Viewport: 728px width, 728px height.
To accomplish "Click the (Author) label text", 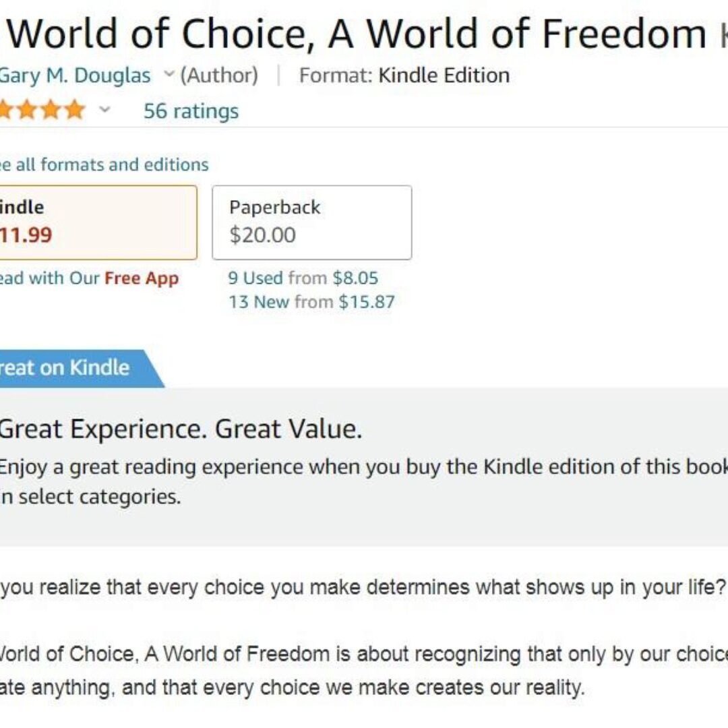I will point(219,75).
